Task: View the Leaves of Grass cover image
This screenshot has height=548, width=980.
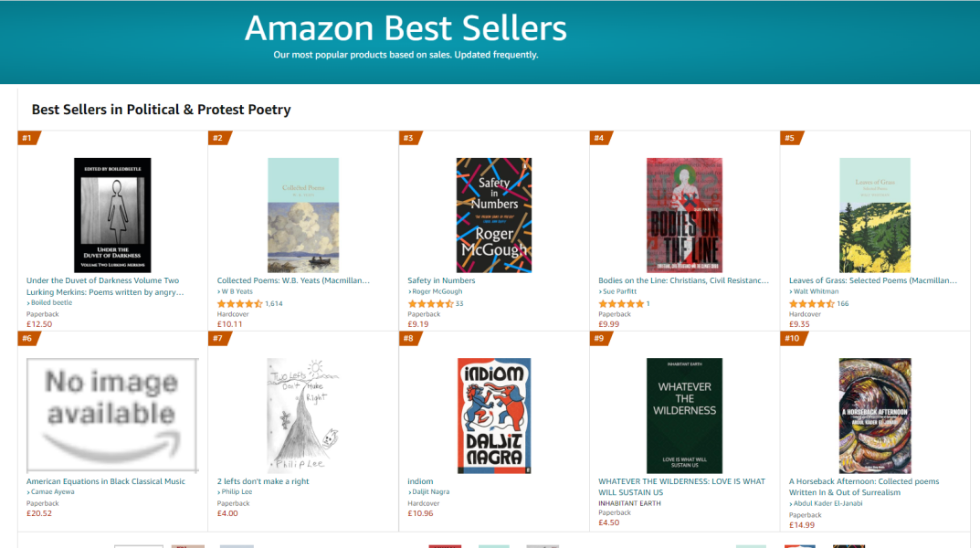Action: 875,215
